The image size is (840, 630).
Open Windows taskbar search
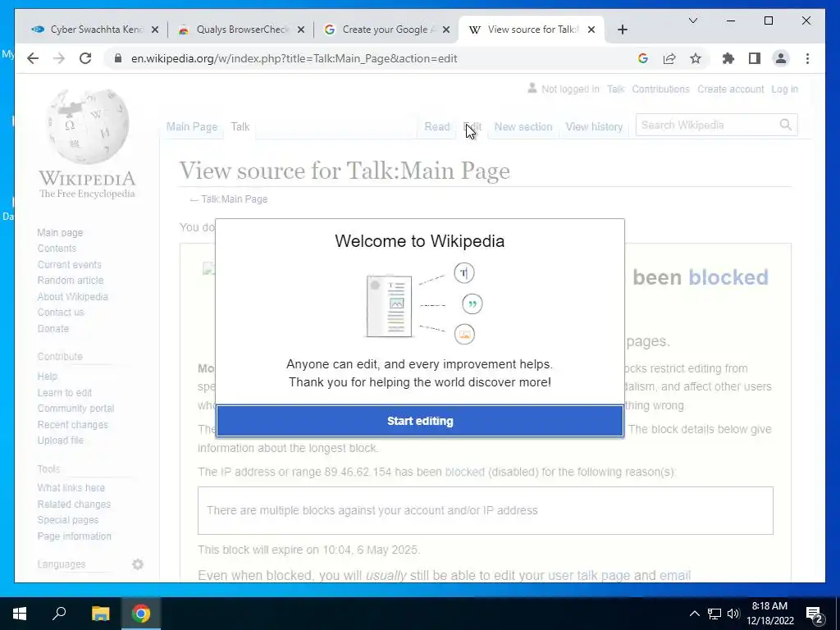point(59,614)
